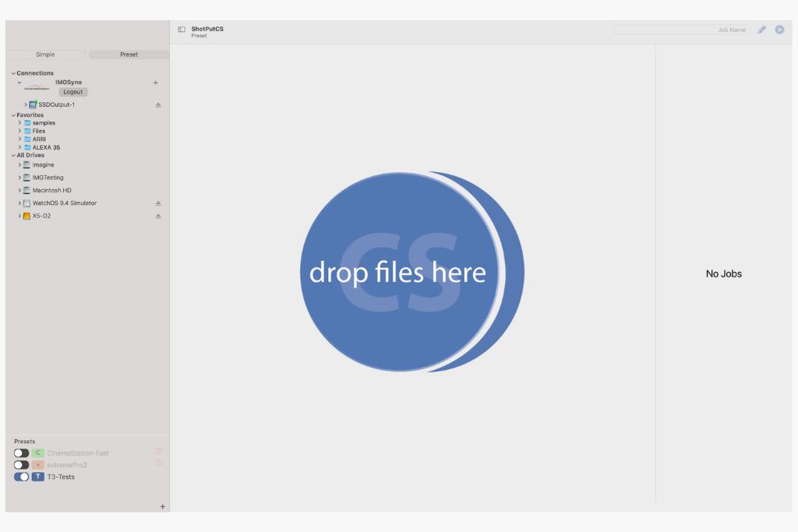This screenshot has height=532, width=798.
Task: Expand the imagine drive
Action: 19,165
